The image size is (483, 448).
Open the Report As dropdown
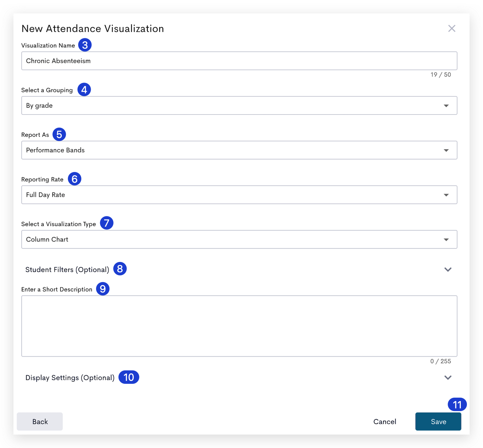[239, 150]
